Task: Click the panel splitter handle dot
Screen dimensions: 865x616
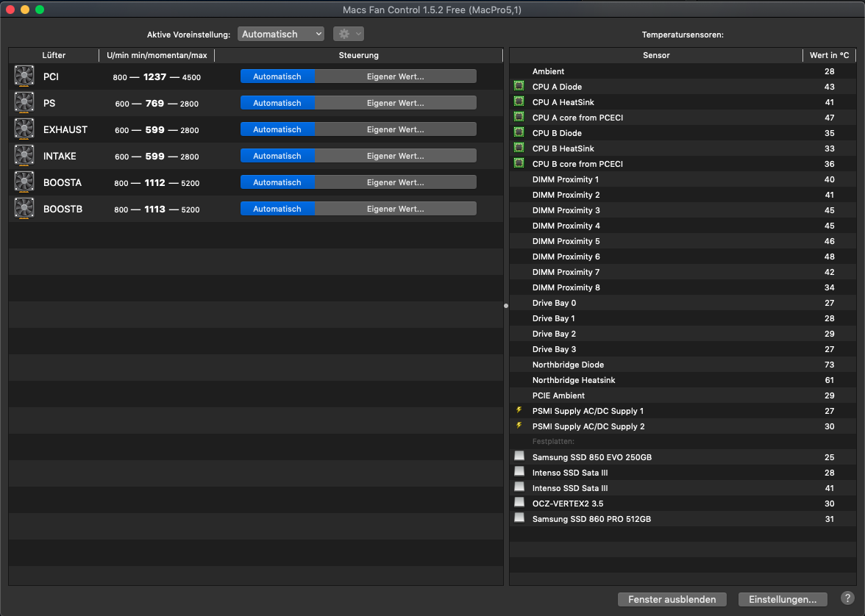Action: (x=506, y=306)
